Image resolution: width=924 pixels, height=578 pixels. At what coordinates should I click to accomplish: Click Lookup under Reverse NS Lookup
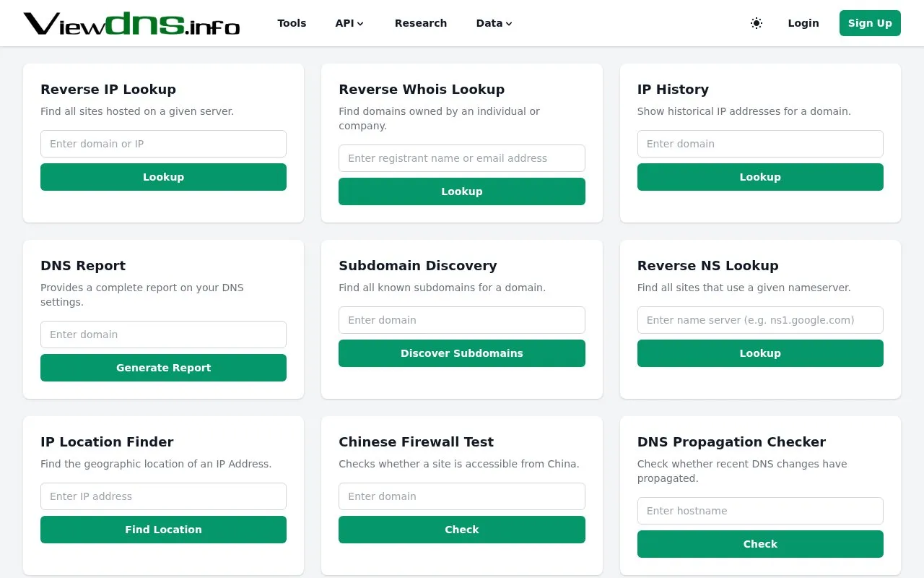click(760, 353)
